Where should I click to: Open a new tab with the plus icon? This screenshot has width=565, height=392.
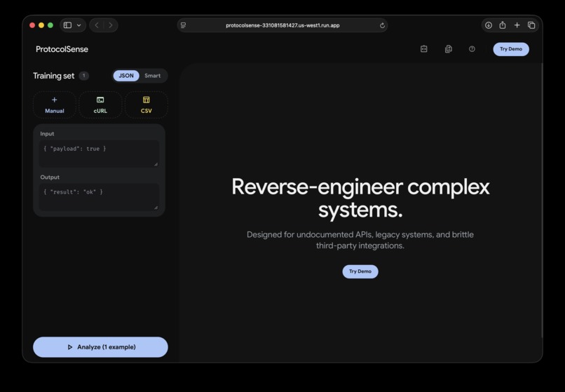point(517,25)
